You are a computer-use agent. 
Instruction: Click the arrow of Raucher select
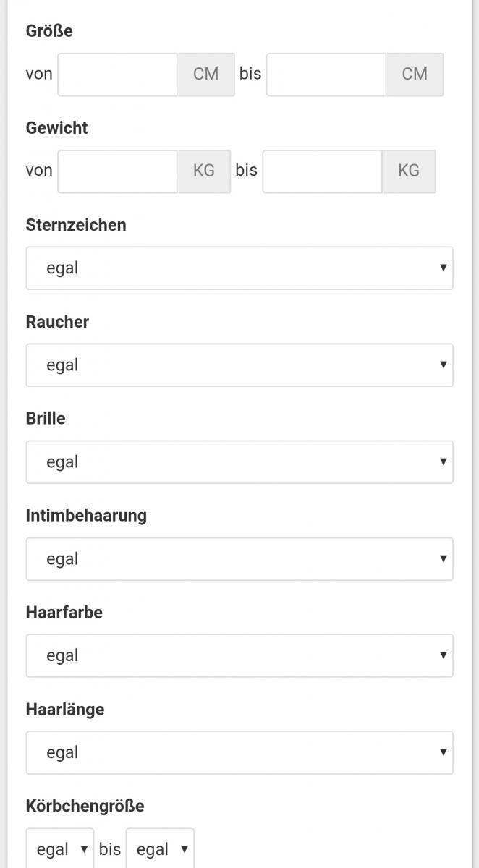443,365
